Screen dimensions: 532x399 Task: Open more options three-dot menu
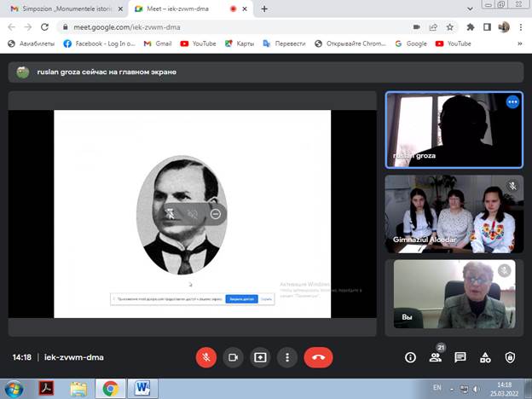288,357
